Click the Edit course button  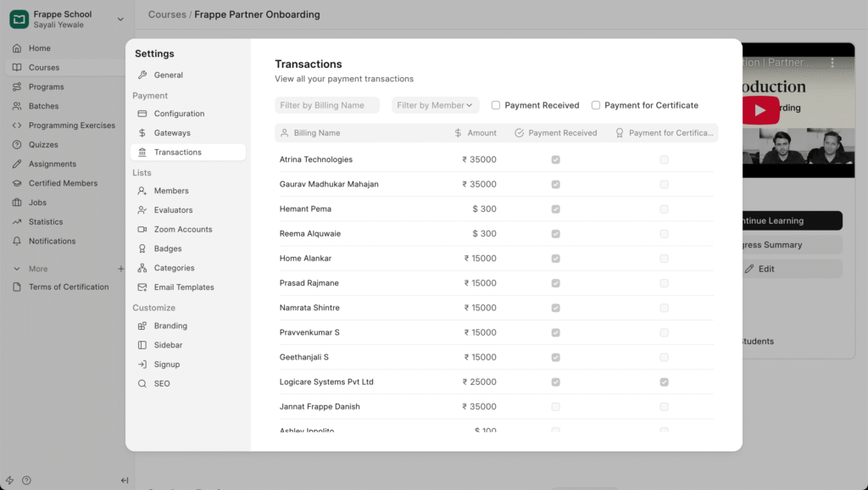pyautogui.click(x=759, y=269)
